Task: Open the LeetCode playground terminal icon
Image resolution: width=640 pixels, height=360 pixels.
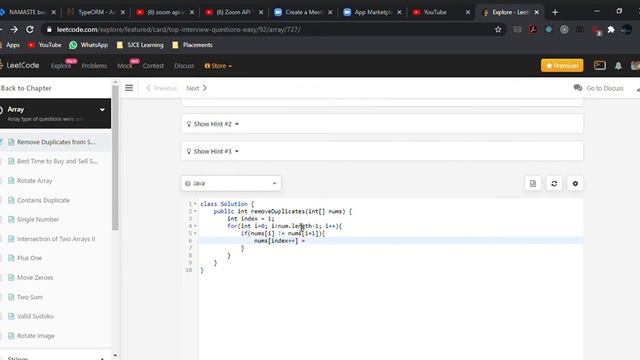Action: click(x=600, y=65)
